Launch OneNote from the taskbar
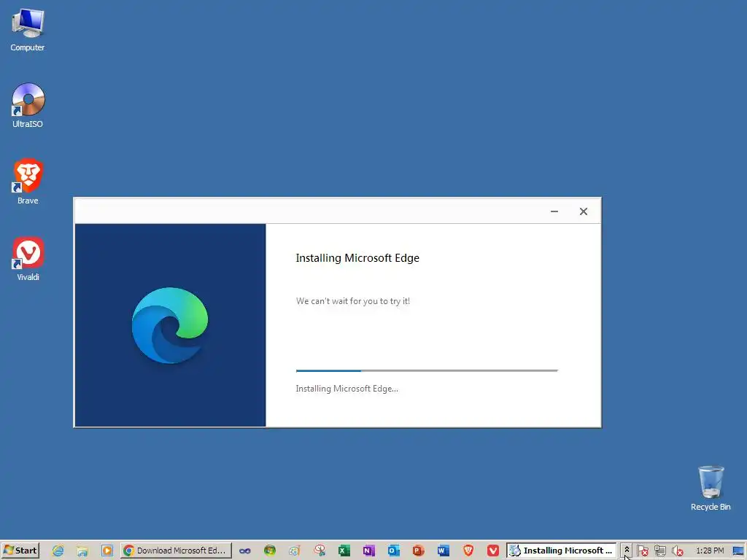The width and height of the screenshot is (747, 560). click(x=368, y=551)
